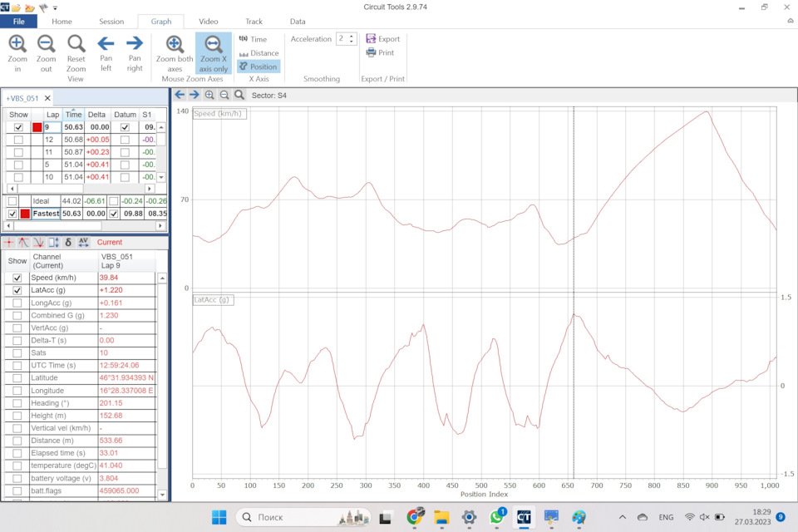Open the File menu
Image resolution: width=798 pixels, height=532 pixels.
[x=19, y=22]
